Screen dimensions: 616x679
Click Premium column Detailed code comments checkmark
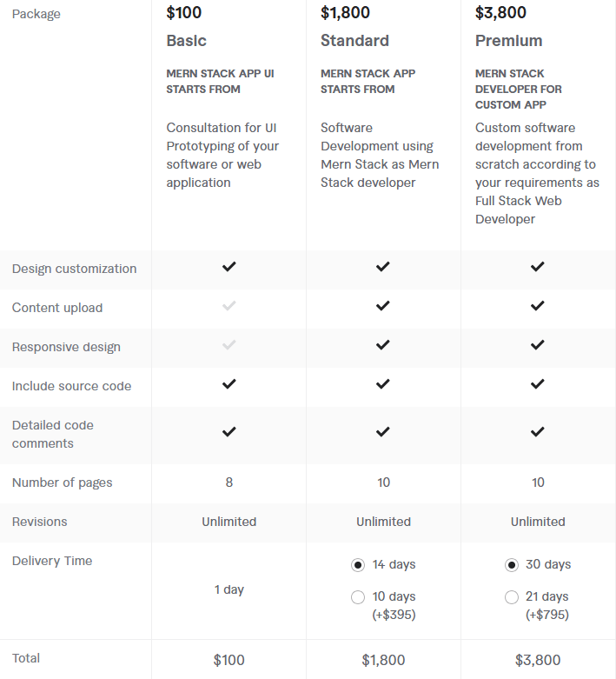(538, 432)
